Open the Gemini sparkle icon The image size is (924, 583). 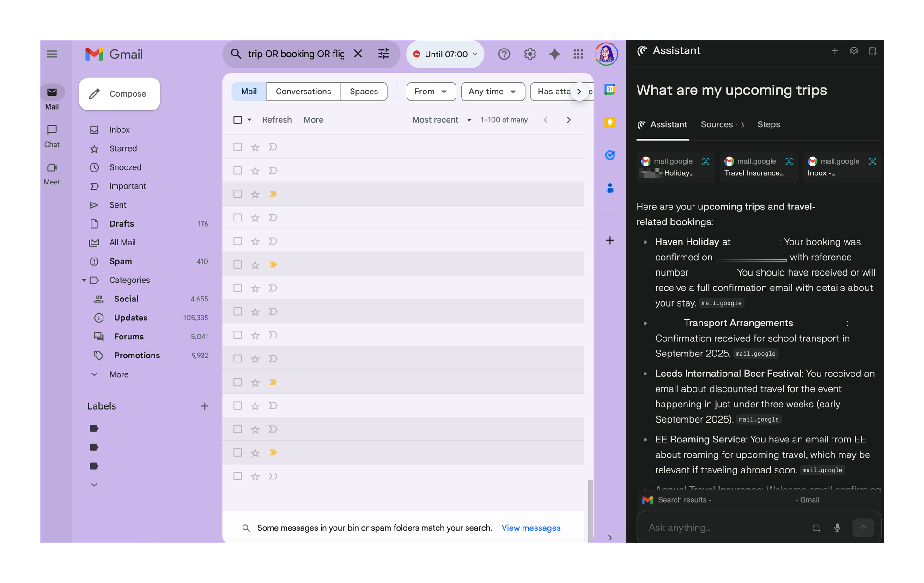[x=554, y=54]
